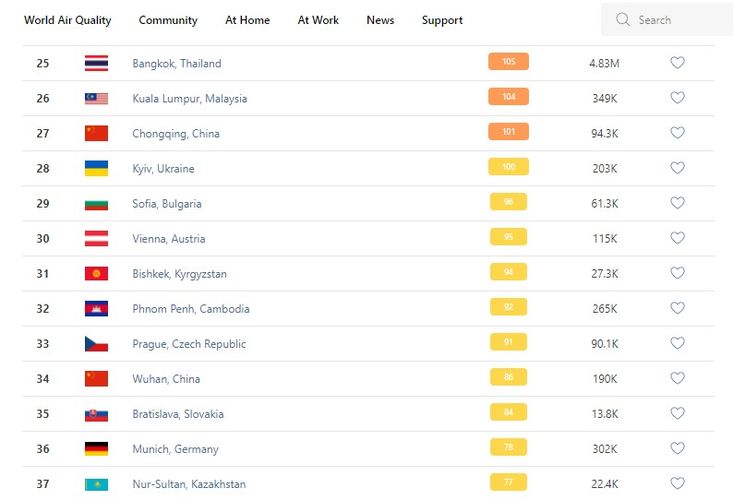Click the search magnifier icon
Screen dimensions: 733x500
623,20
